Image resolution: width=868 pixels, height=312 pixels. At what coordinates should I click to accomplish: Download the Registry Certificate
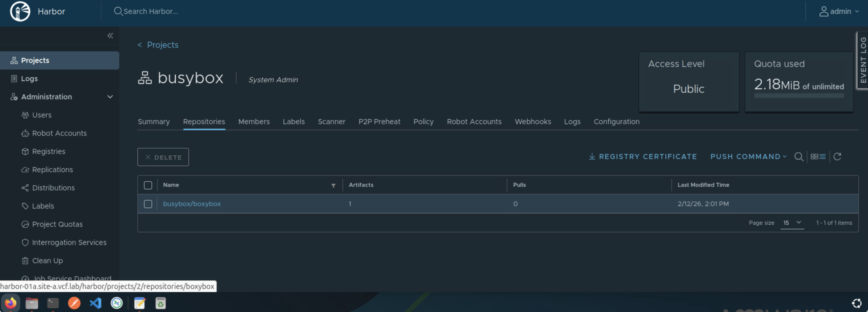coord(643,157)
